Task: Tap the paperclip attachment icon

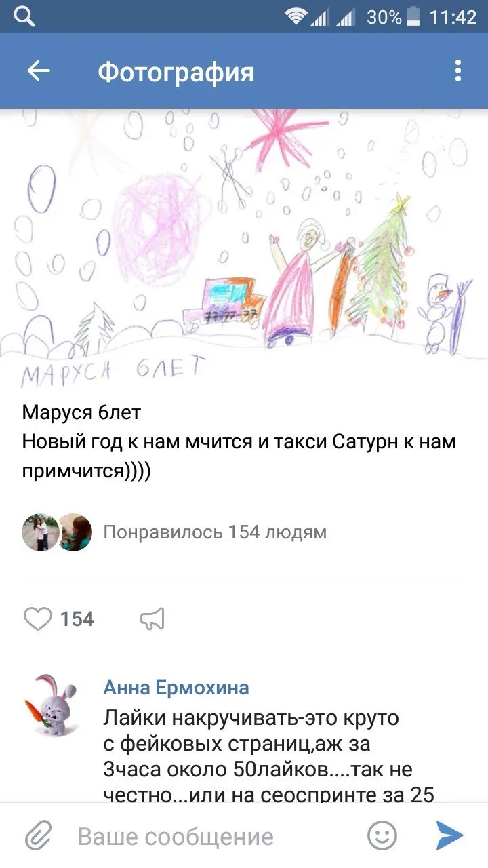Action: pyautogui.click(x=39, y=836)
